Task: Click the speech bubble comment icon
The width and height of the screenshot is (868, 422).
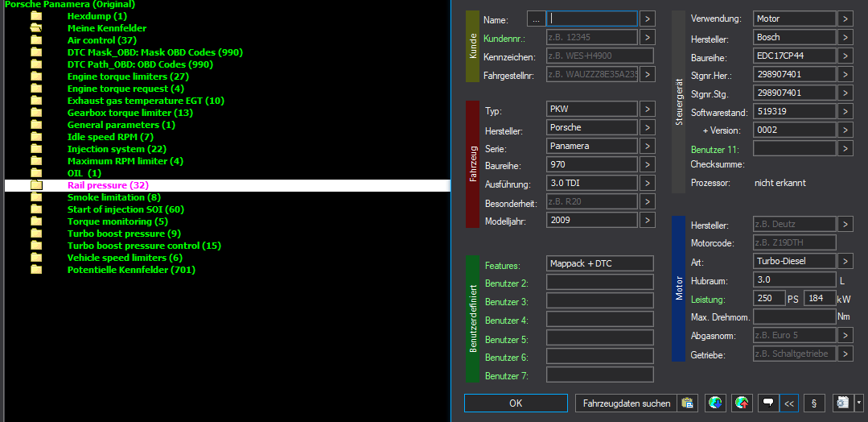Action: pyautogui.click(x=768, y=403)
